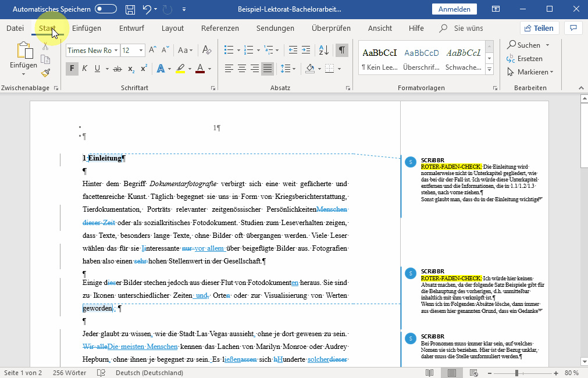The height and width of the screenshot is (378, 588).
Task: Toggle underline formatting (U)
Action: click(98, 69)
